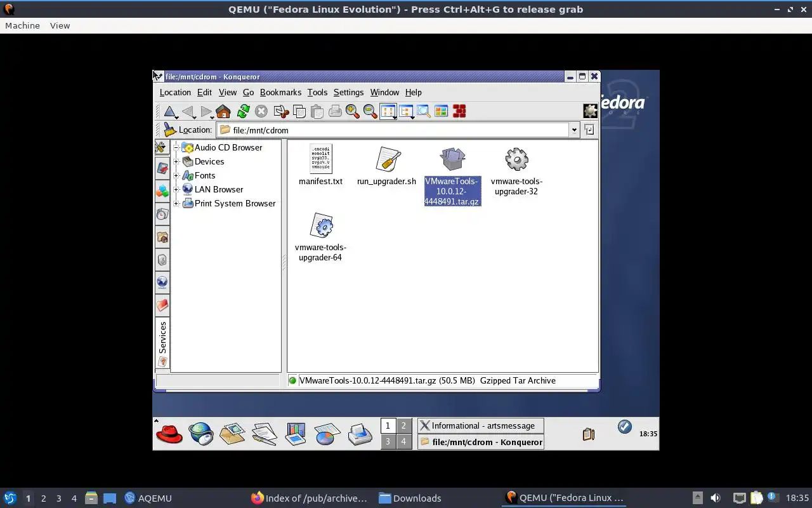
Task: Click the sidebar configure tools tab
Action: (162, 147)
